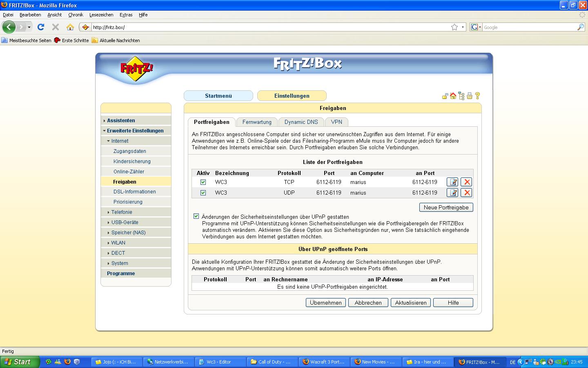Click the yellow question mark help icon

tap(477, 96)
